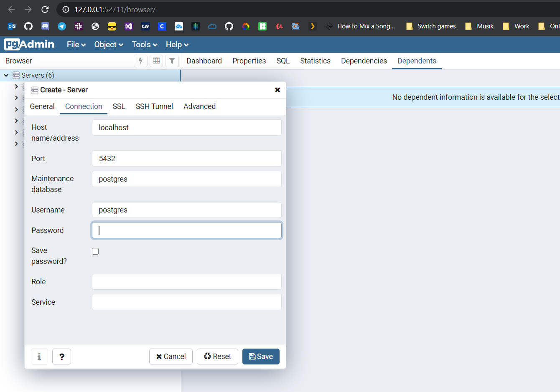The image size is (560, 392).
Task: Switch to the General tab
Action: (x=42, y=106)
